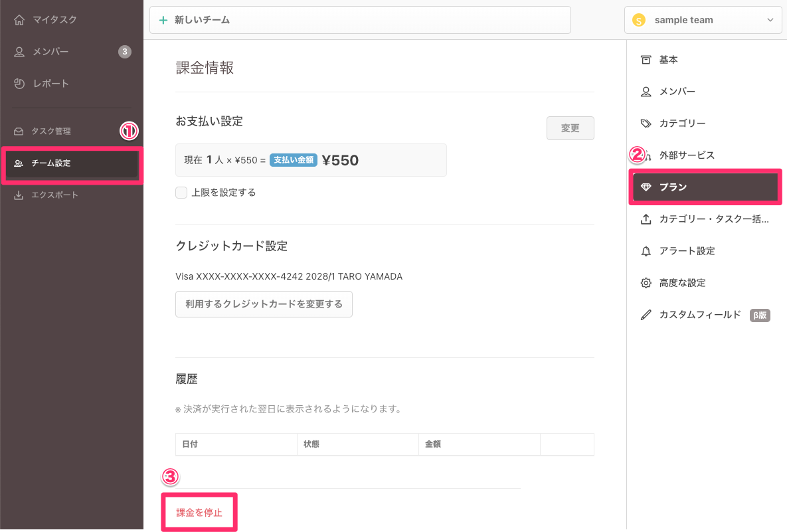787x532 pixels.
Task: Enable the 上限を設定する checkbox
Action: tap(181, 193)
